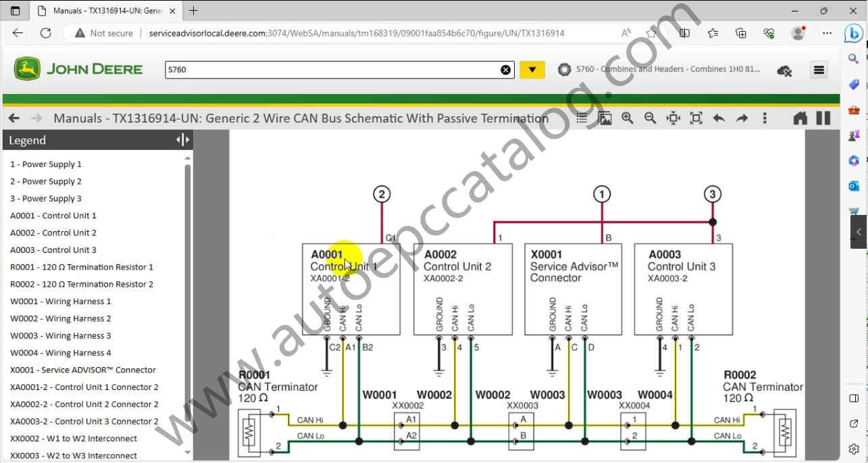The width and height of the screenshot is (868, 463).
Task: Select 'XA0002-2 - Control Unit 2 Connector 2'
Action: [x=84, y=404]
